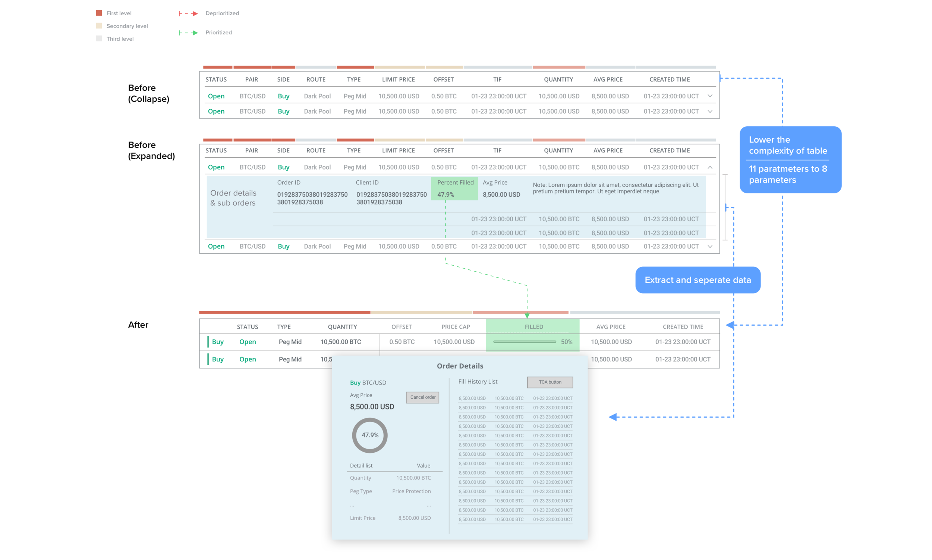Image resolution: width=932 pixels, height=560 pixels.
Task: Click the red First level legend swatch
Action: [x=99, y=13]
